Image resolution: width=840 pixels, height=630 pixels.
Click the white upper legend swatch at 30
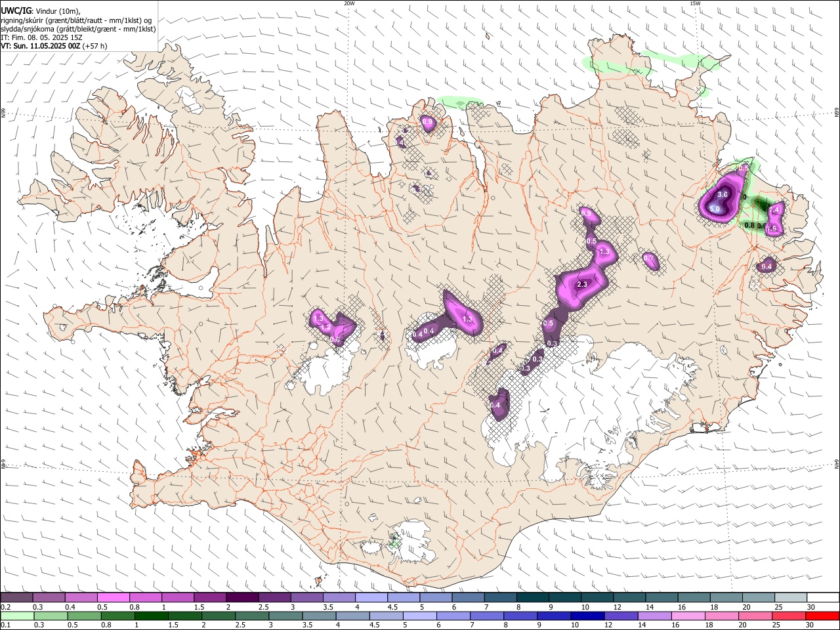pos(824,598)
